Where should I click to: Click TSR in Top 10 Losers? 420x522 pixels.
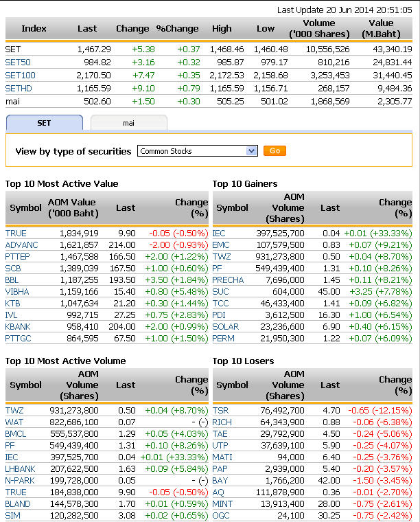[x=220, y=411]
